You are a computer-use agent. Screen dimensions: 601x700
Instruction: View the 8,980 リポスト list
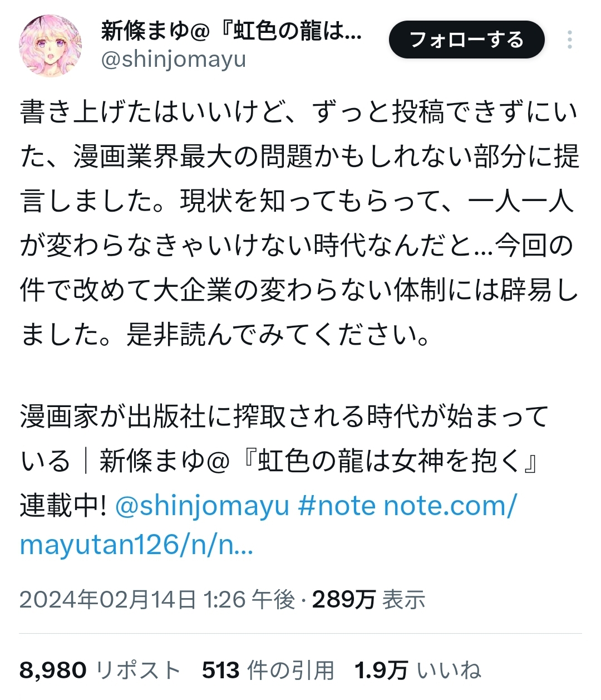point(100,670)
